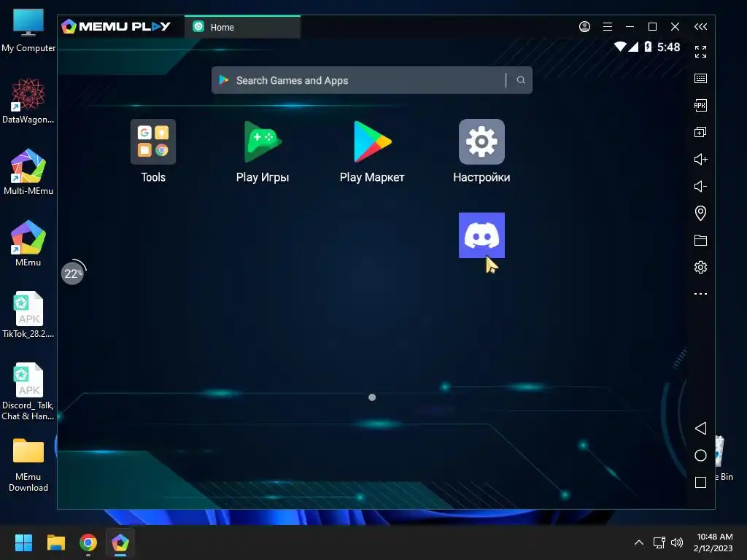Image resolution: width=747 pixels, height=560 pixels.
Task: Open MEmu sidebar settings gear
Action: [700, 267]
